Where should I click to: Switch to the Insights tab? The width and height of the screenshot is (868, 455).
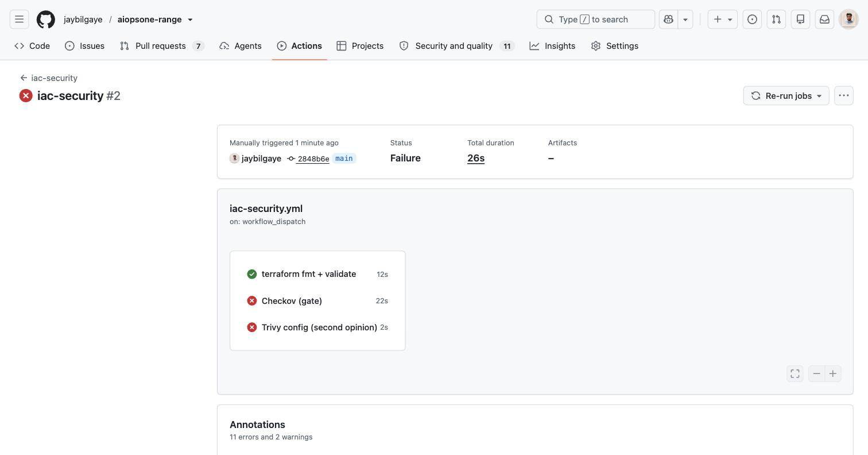(x=552, y=46)
